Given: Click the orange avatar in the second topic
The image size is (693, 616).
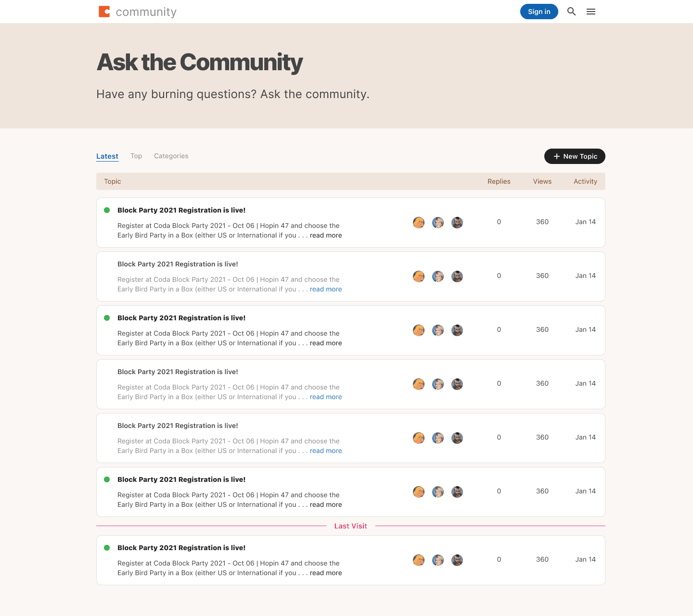Looking at the screenshot, I should pyautogui.click(x=419, y=277).
